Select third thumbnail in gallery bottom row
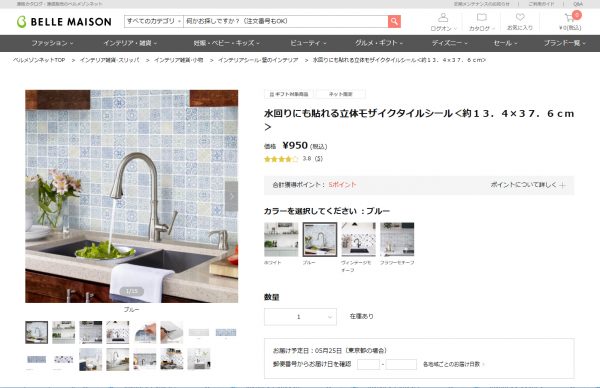600x388 pixels. point(91,359)
